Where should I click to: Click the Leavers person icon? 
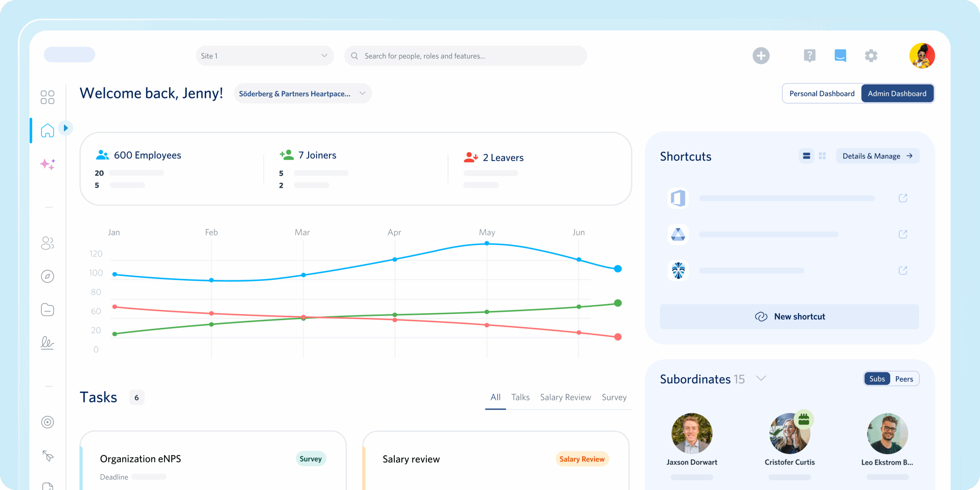[471, 157]
